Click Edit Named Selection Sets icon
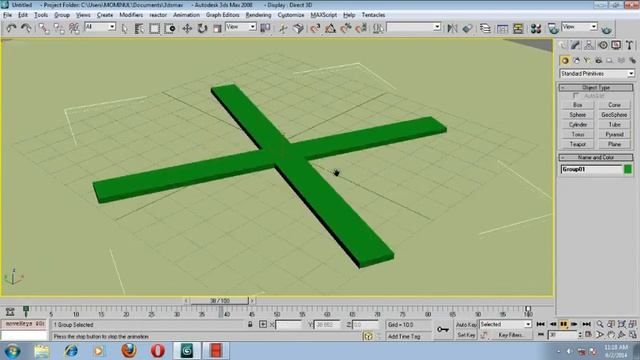Image resolution: width=640 pixels, height=360 pixels. (378, 28)
